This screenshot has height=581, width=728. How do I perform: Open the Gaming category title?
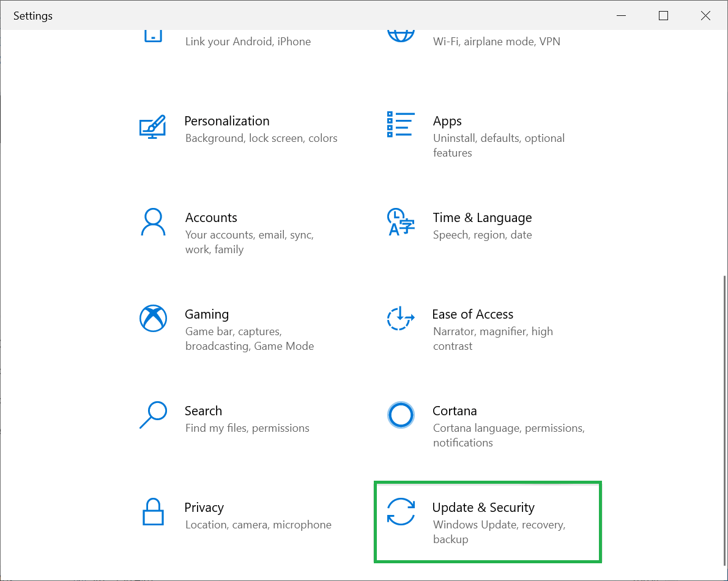pos(207,314)
